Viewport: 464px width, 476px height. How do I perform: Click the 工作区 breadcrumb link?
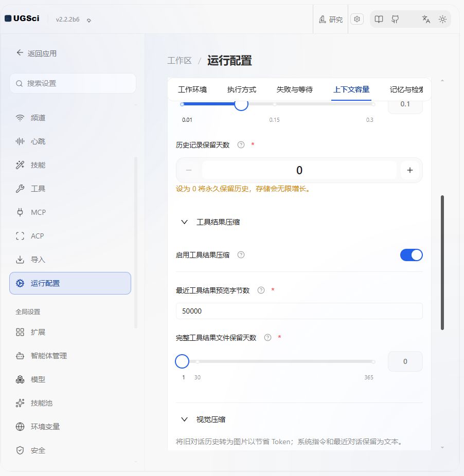pyautogui.click(x=180, y=61)
